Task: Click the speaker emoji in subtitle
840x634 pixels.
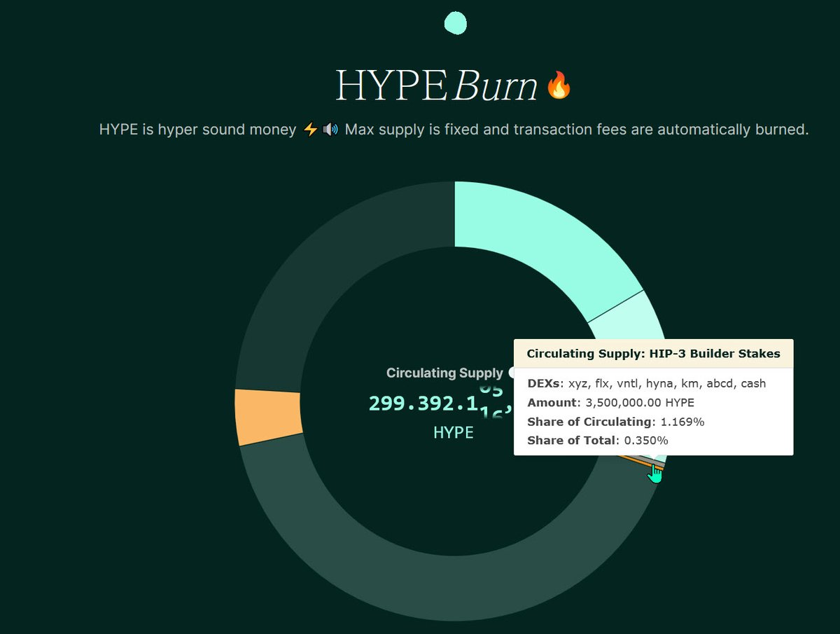Action: click(330, 130)
